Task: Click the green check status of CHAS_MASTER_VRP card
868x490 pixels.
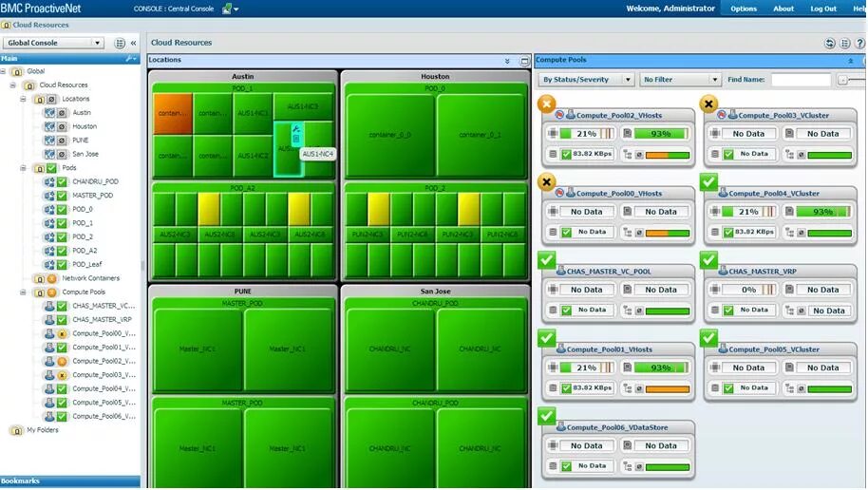Action: (x=708, y=259)
